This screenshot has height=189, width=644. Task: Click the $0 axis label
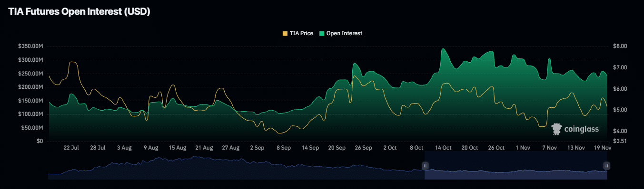click(40, 141)
